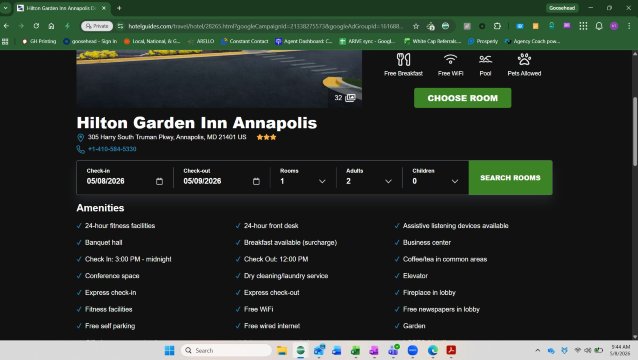Open Microsoft Teams from the taskbar
The image size is (638, 360).
393,350
